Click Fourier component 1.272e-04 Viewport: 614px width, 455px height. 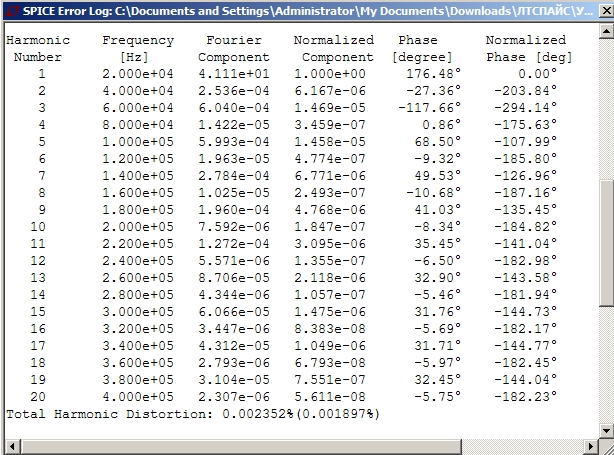pyautogui.click(x=234, y=244)
